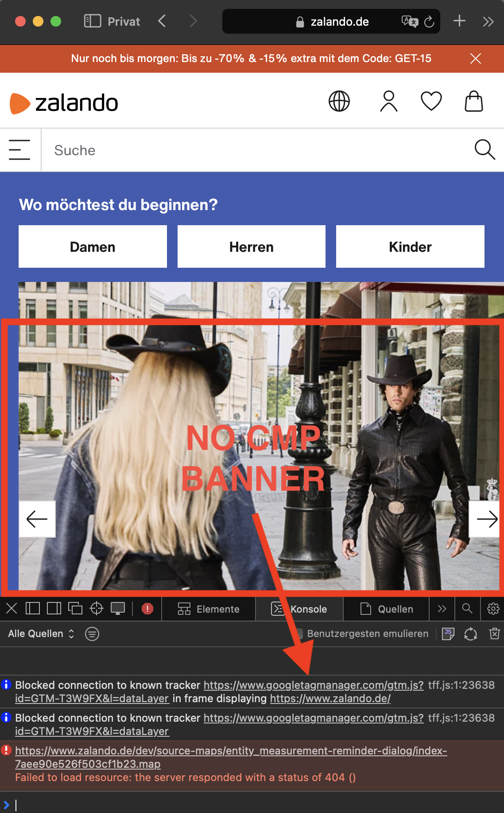Switch to the Elemente tab
The image size is (504, 813).
[209, 609]
